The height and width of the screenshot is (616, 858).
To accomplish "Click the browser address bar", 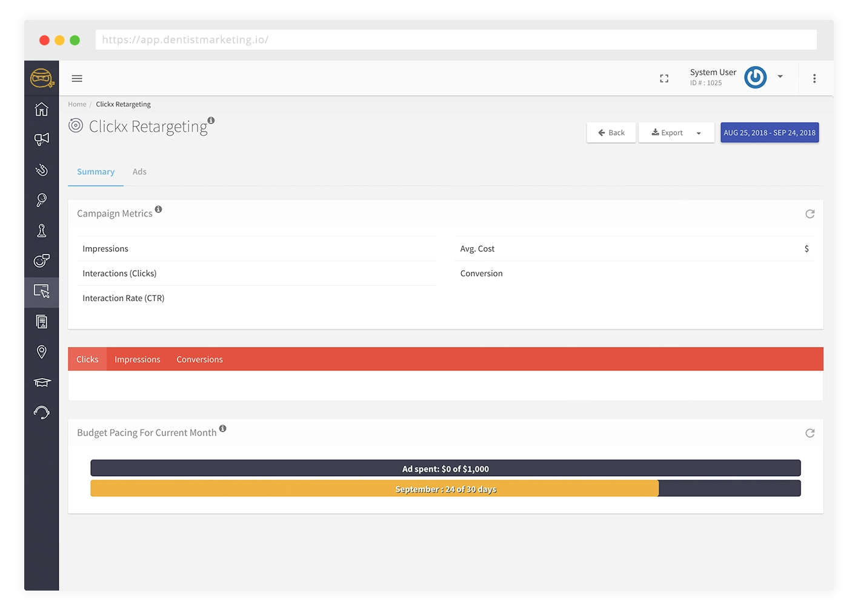I will pos(456,40).
